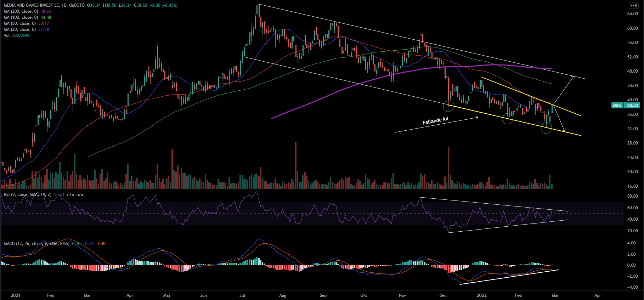Screen dimensions: 644x300
Task: Select the leftmost green circle marker
Action: point(449,106)
